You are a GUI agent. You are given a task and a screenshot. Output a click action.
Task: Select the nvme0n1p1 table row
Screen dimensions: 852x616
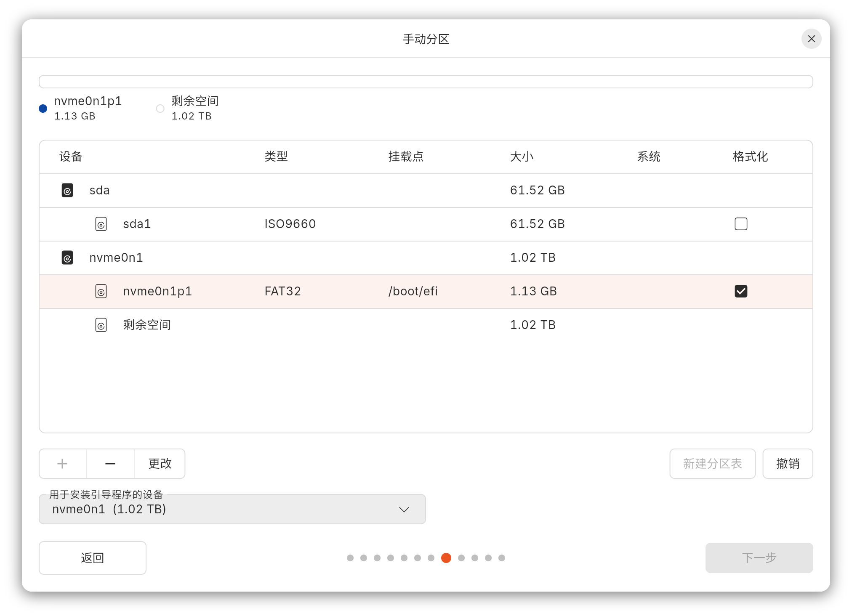click(x=426, y=292)
